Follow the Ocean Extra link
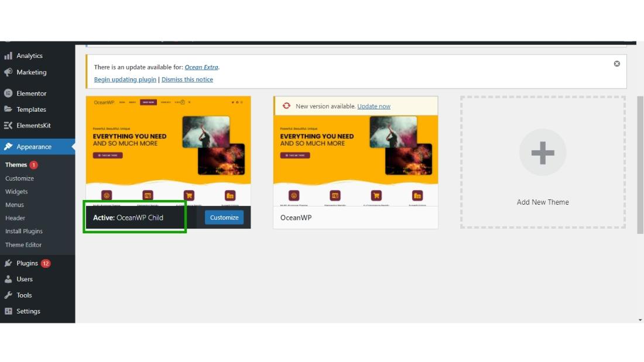Image resolution: width=644 pixels, height=362 pixels. (x=201, y=67)
